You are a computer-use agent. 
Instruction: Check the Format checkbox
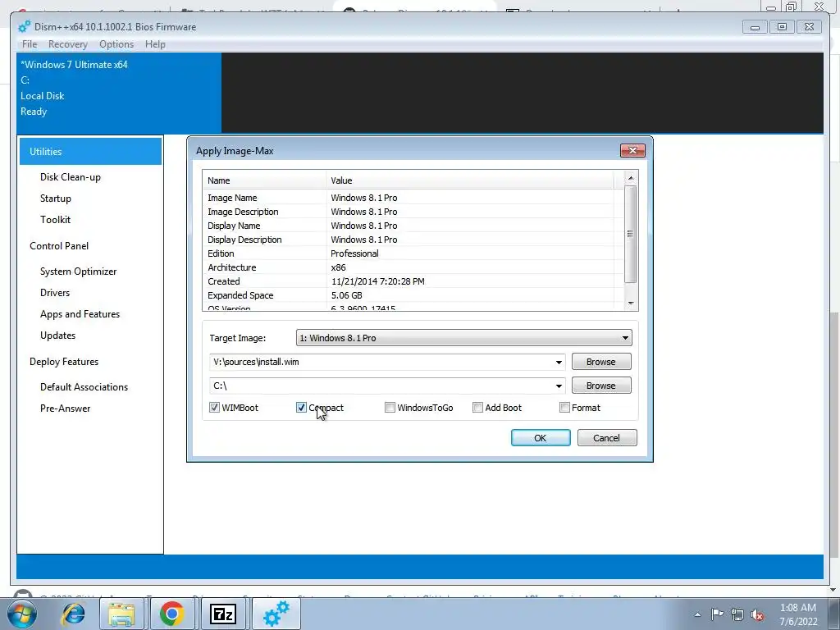[564, 408]
